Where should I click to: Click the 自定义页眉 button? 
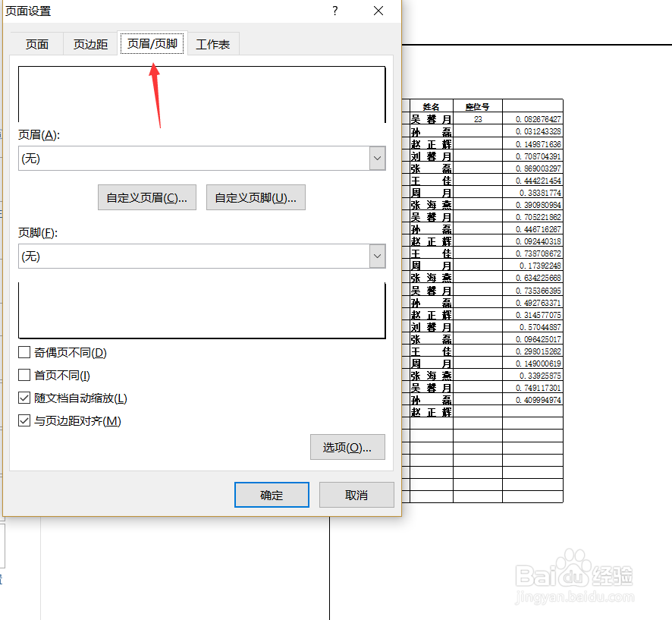point(146,197)
